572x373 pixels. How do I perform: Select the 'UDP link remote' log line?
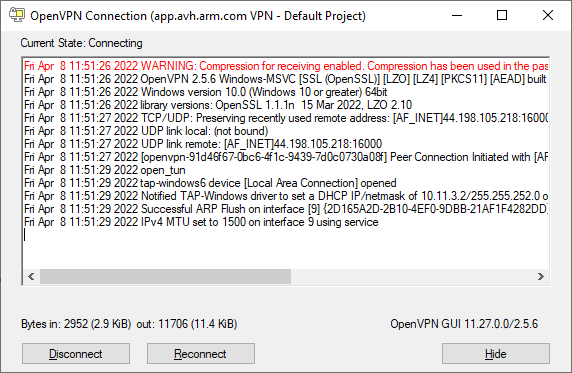[x=203, y=144]
